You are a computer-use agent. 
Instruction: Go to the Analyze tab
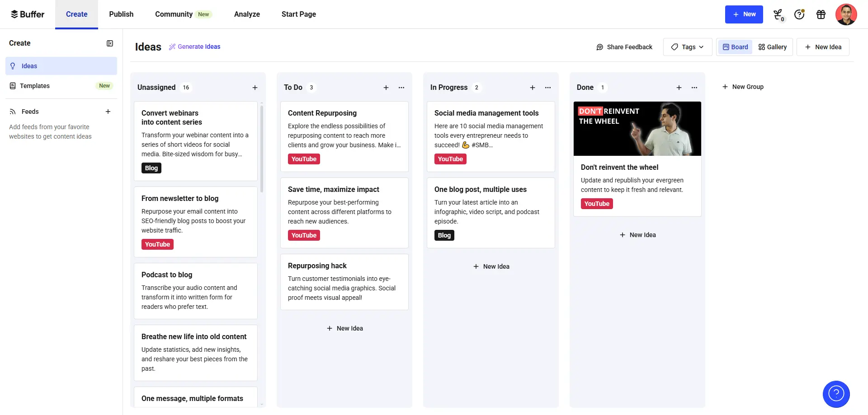click(x=247, y=14)
